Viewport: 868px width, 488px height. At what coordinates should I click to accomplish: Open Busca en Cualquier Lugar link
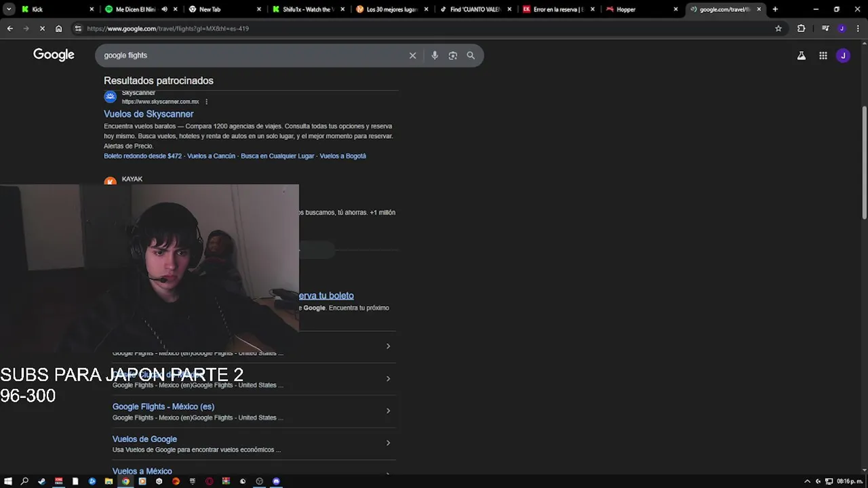[277, 156]
